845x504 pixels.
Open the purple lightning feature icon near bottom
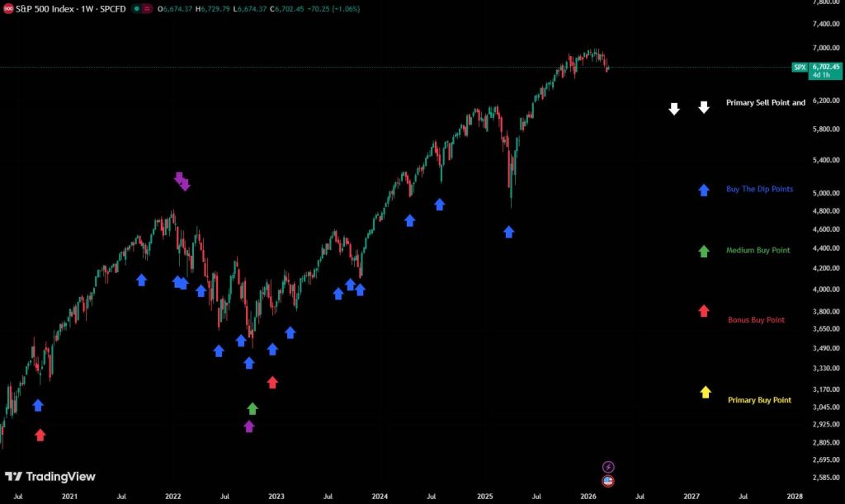click(x=607, y=467)
